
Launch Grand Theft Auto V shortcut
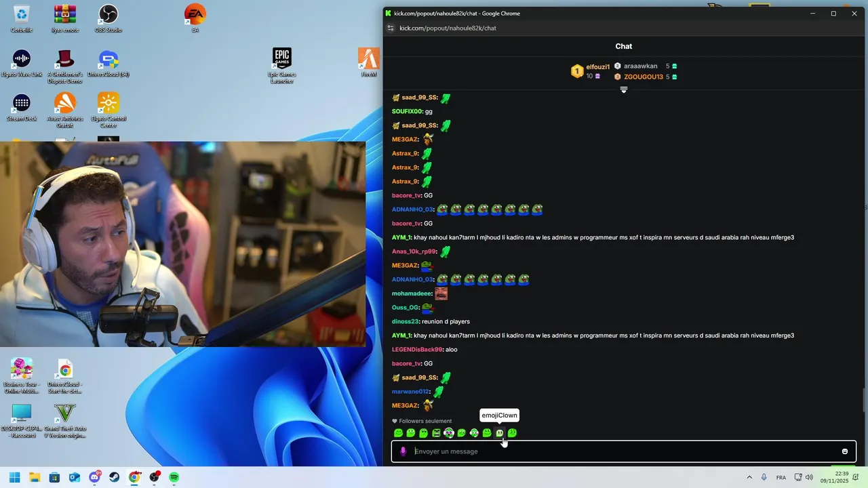(65, 420)
